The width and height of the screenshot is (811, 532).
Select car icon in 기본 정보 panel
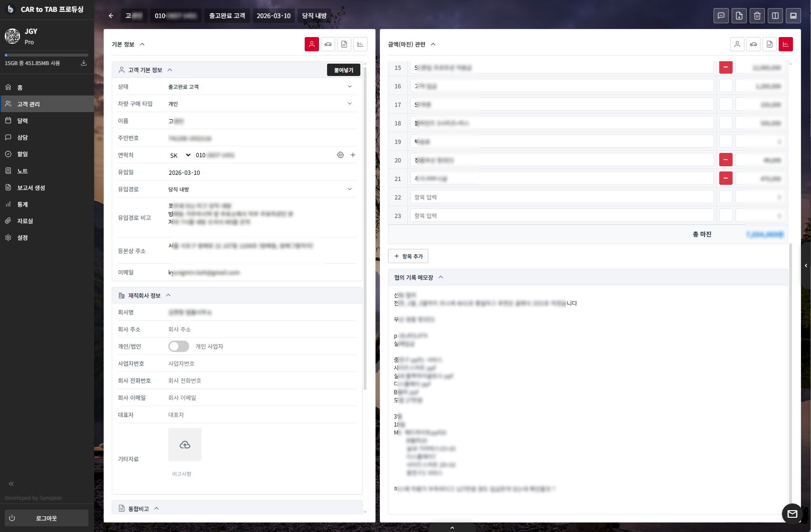pyautogui.click(x=328, y=44)
